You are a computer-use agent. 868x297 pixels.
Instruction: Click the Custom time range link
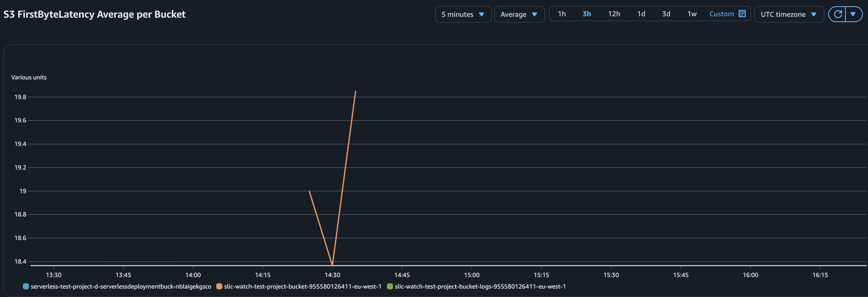[x=722, y=14]
